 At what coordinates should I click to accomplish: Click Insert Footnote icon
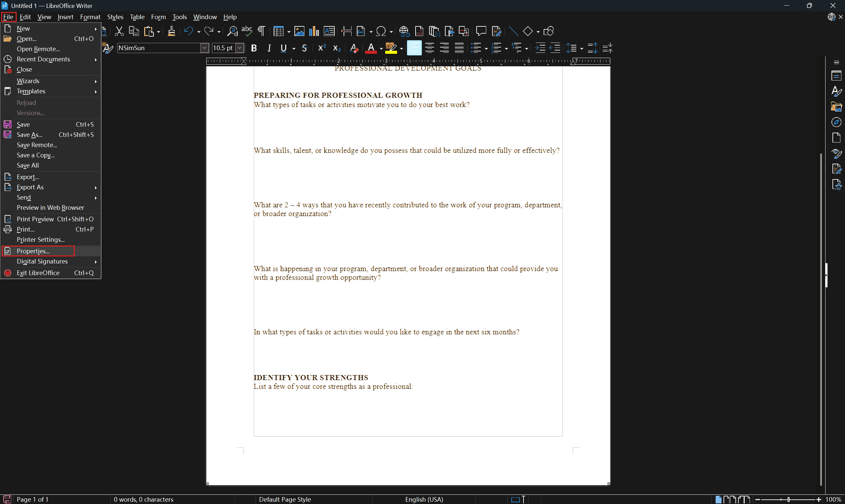coord(419,31)
